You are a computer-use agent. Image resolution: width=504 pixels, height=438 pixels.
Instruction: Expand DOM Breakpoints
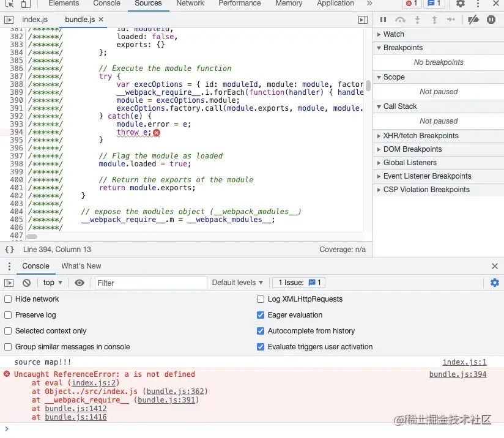pos(439,149)
